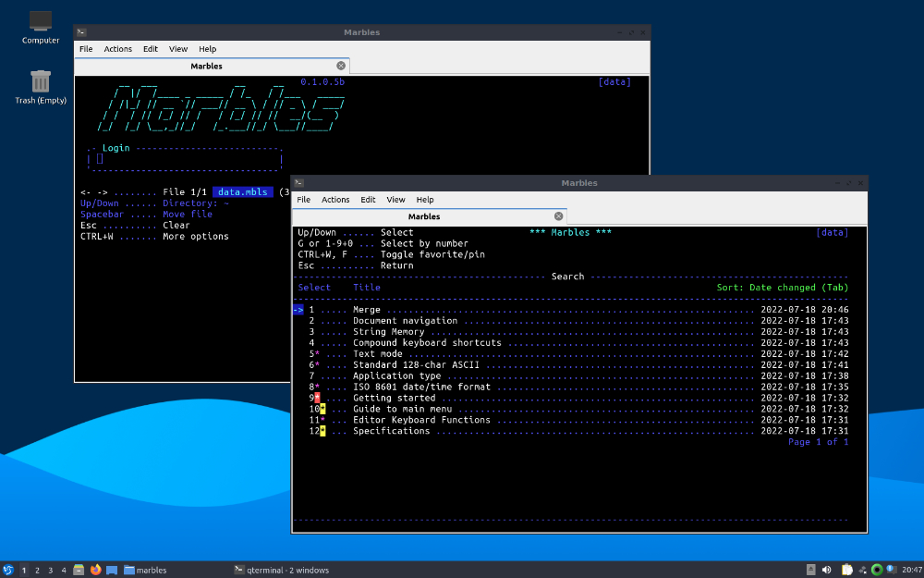Click the volume speaker tray icon
The height and width of the screenshot is (578, 924).
click(x=827, y=570)
